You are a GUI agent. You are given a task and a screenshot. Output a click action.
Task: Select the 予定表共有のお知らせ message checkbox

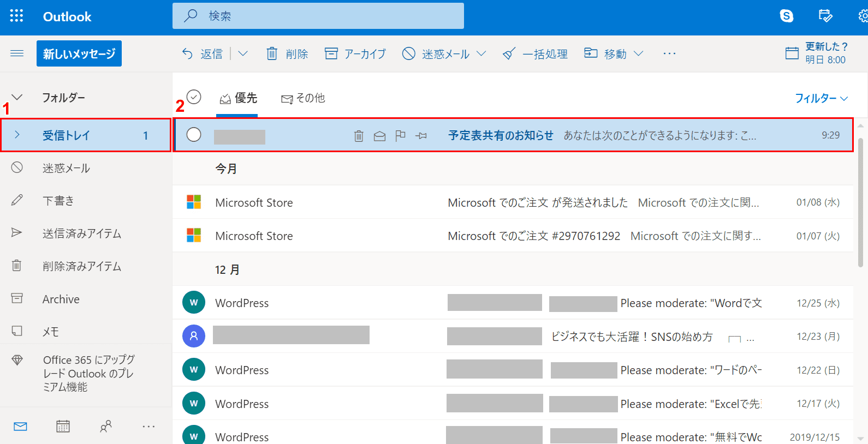(x=194, y=135)
